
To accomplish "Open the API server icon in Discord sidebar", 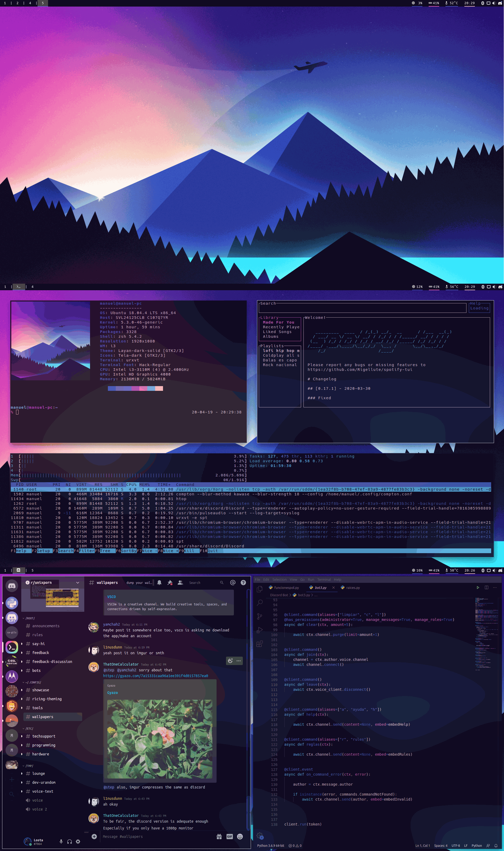I will tap(12, 618).
